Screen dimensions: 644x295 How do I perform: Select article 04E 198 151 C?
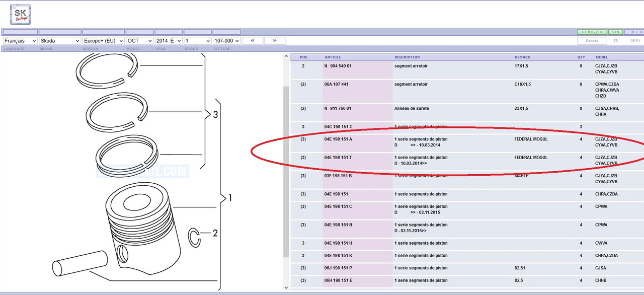coord(339,206)
